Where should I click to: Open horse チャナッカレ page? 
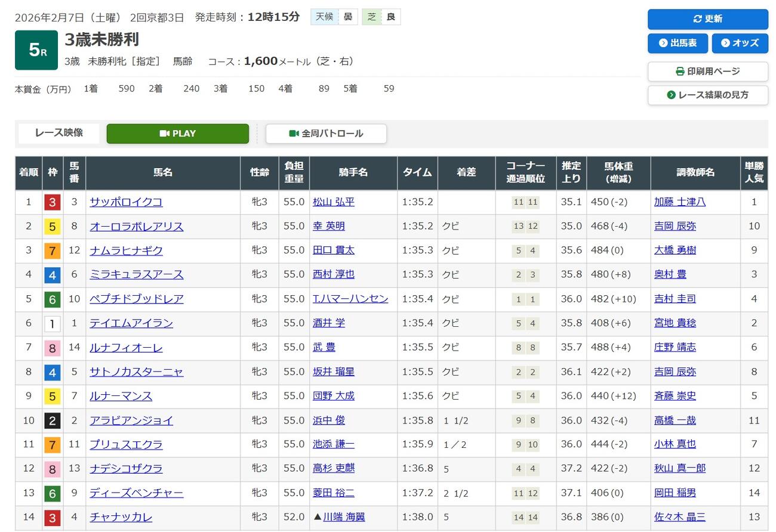click(121, 517)
